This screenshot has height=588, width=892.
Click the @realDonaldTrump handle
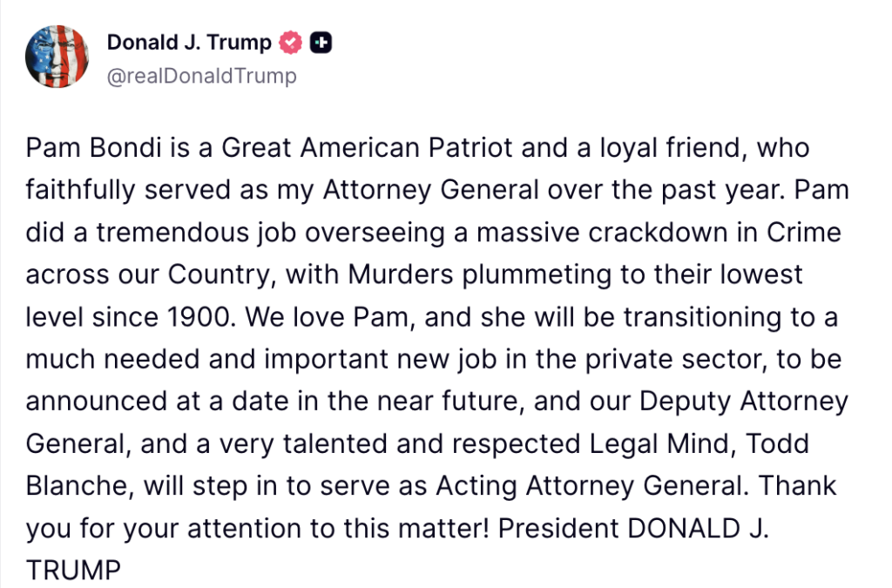201,77
